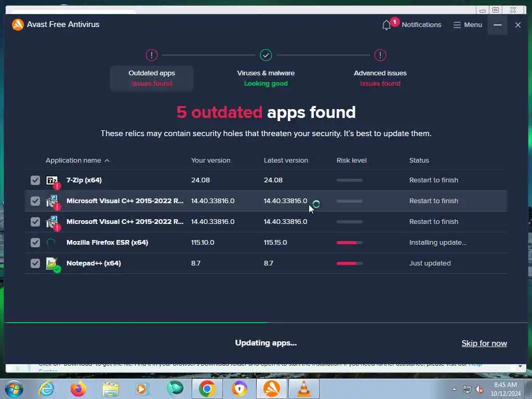This screenshot has height=399, width=532.
Task: Select the Mozilla Firefox ESR (x64) name
Action: tap(107, 242)
